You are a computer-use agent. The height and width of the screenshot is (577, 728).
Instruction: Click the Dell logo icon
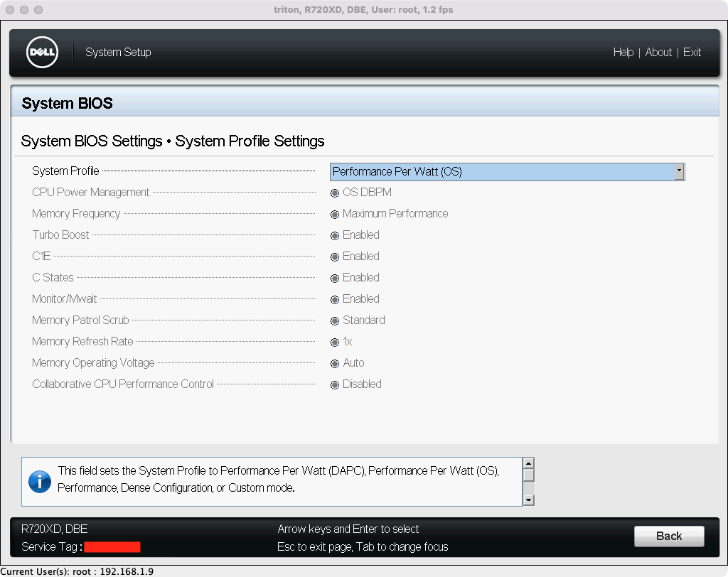(42, 52)
